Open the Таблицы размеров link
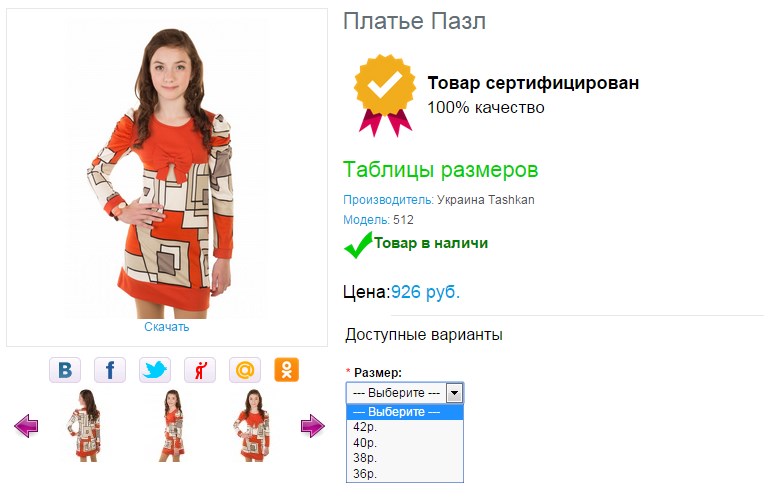Image resolution: width=772 pixels, height=503 pixels. 440,170
